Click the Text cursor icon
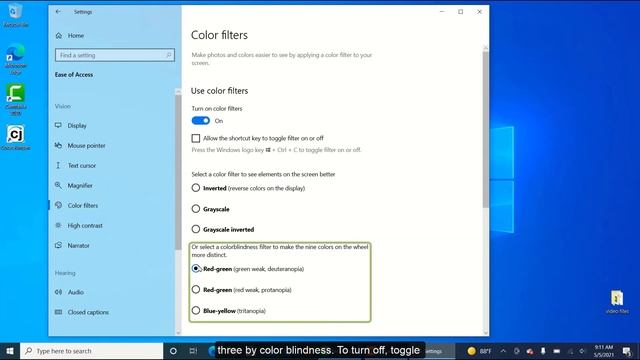 58,165
